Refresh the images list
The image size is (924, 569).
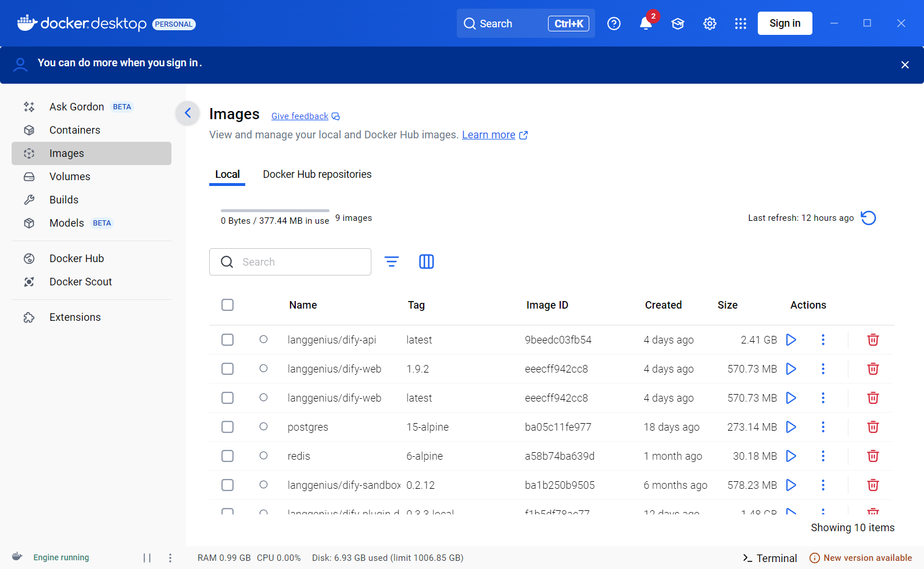[868, 218]
